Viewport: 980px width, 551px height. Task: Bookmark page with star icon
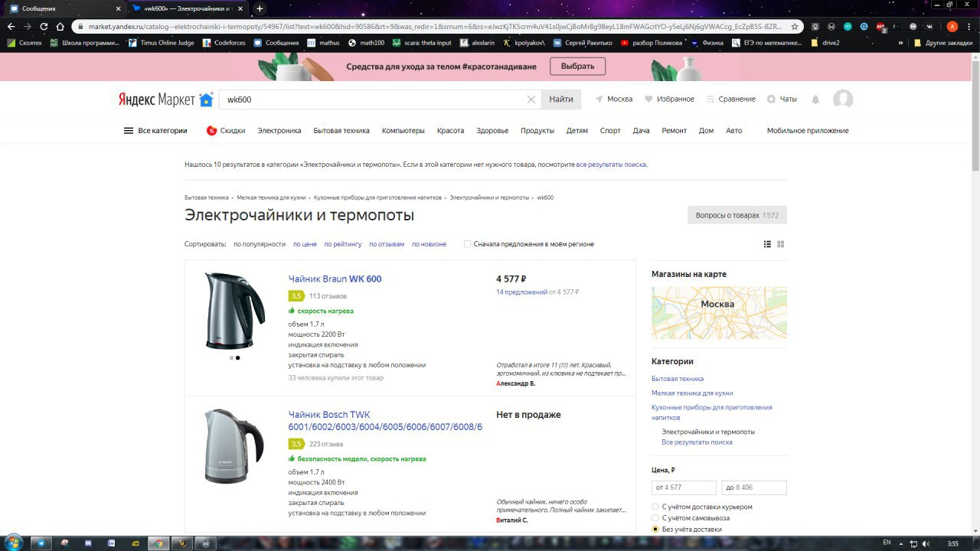point(795,26)
